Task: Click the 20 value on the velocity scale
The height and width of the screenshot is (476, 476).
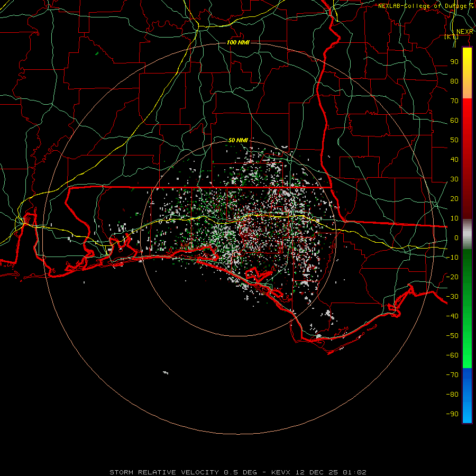Action: (454, 199)
